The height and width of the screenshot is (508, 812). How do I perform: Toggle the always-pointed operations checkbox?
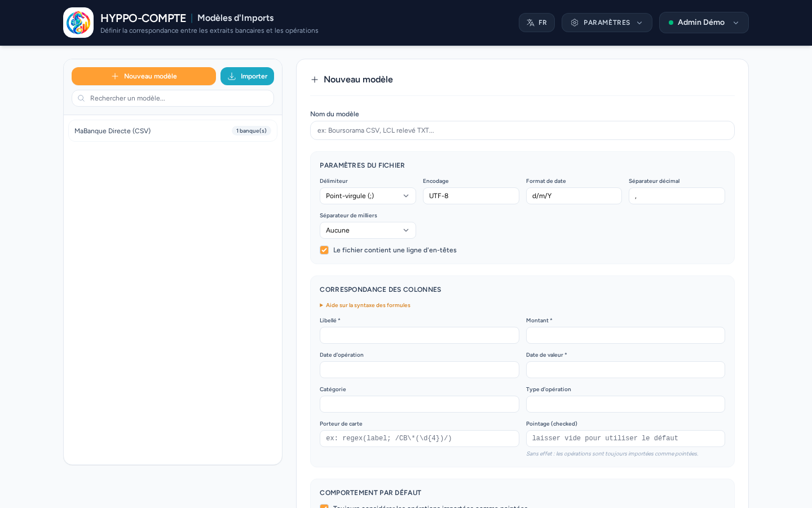(324, 506)
